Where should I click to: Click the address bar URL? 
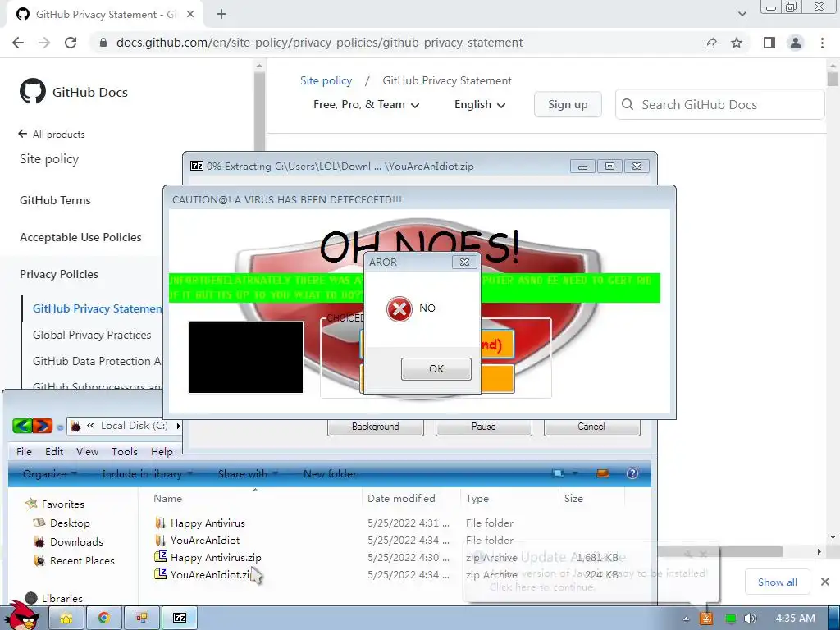point(319,43)
